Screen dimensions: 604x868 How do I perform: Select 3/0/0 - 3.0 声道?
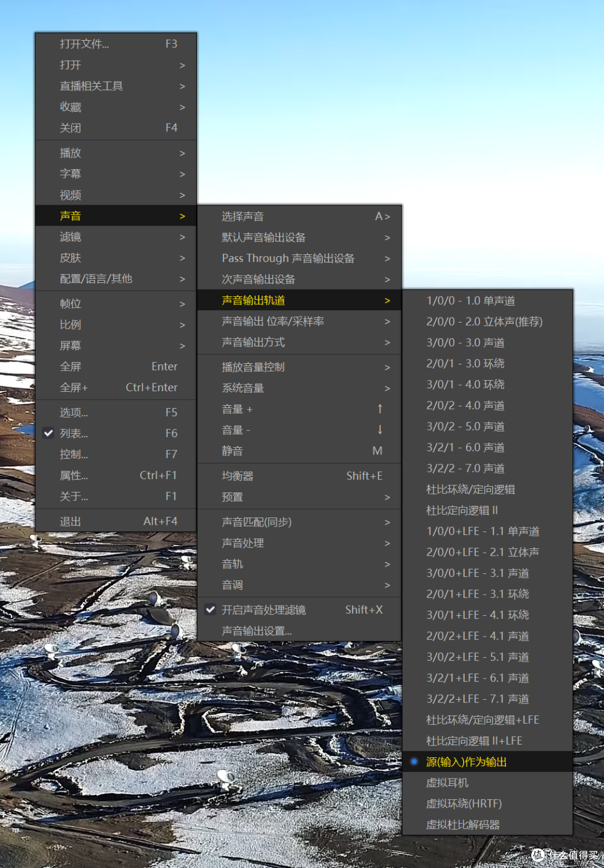tap(488, 343)
